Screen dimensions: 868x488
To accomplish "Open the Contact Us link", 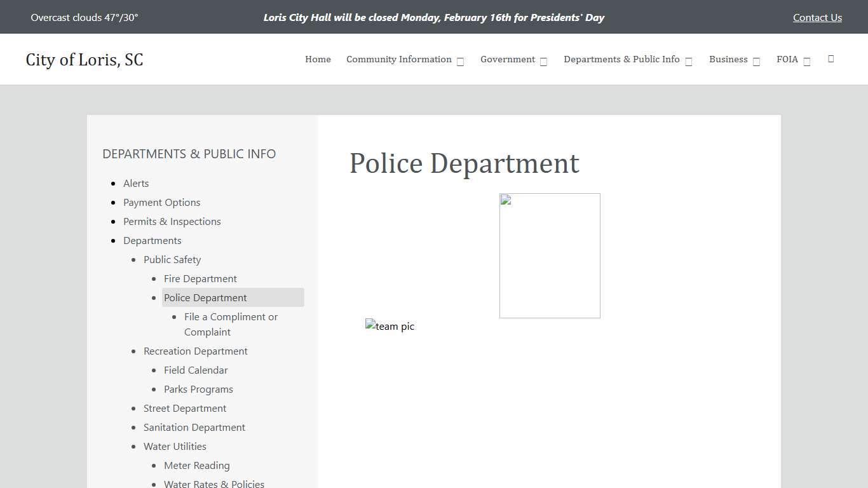I will click(x=817, y=17).
